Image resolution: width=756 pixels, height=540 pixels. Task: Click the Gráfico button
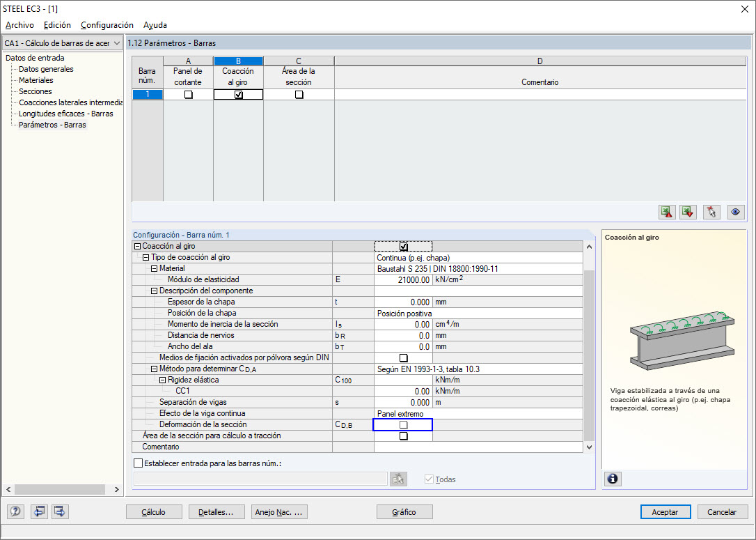(404, 512)
